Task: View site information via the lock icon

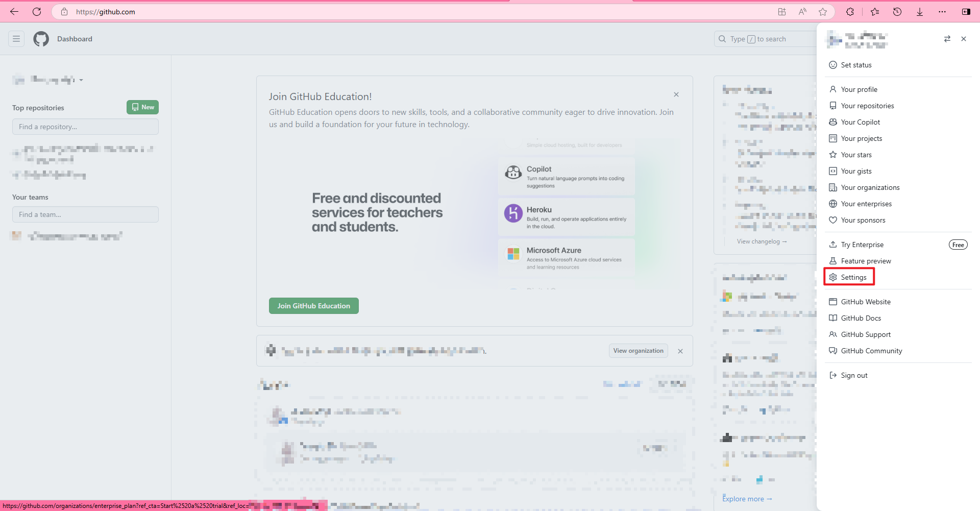Action: [x=64, y=12]
